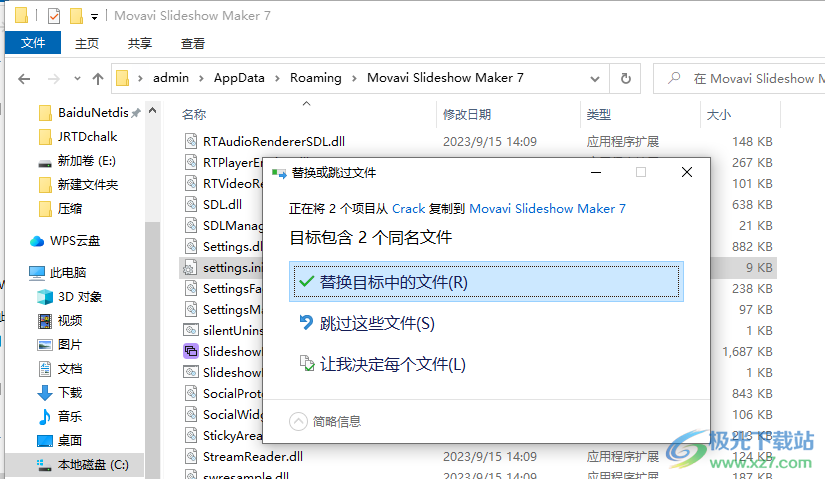The height and width of the screenshot is (479, 825).
Task: Click the new folder quick access icon
Action: tap(76, 16)
